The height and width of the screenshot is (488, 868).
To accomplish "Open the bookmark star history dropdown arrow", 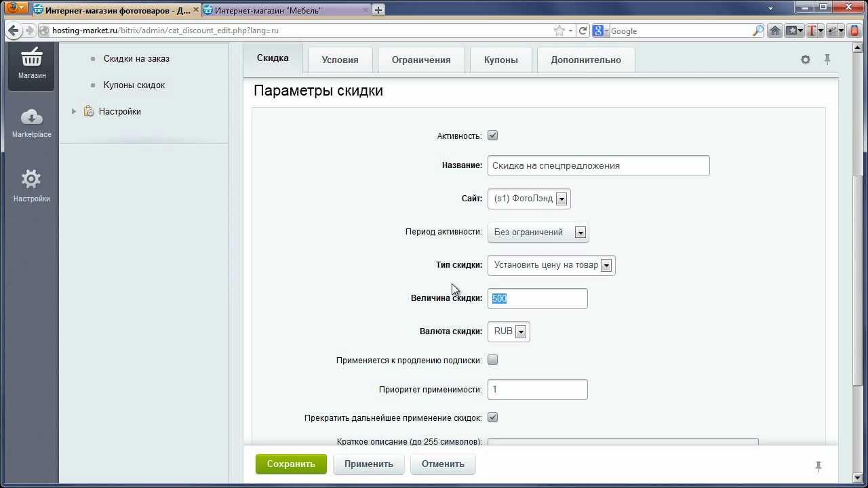I will coord(571,30).
